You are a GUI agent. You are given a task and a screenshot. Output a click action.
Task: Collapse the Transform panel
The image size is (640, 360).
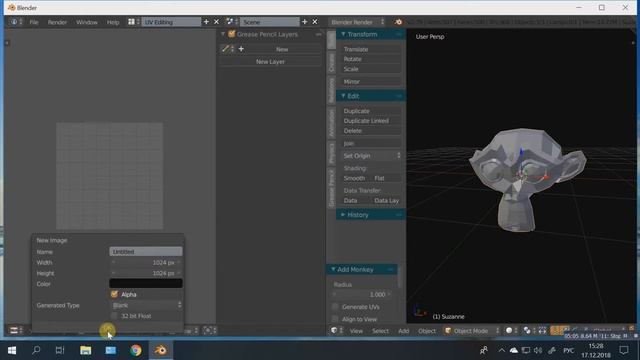(343, 34)
